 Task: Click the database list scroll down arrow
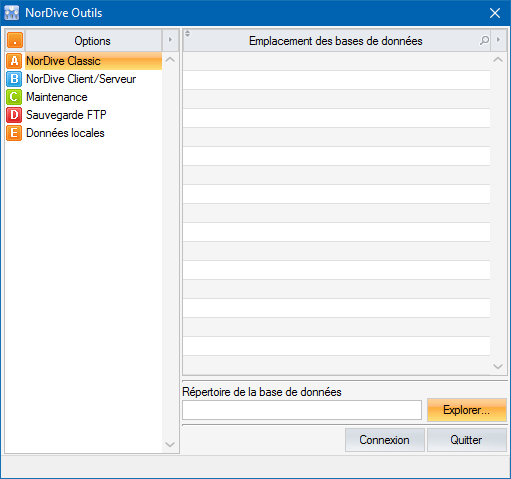(498, 367)
